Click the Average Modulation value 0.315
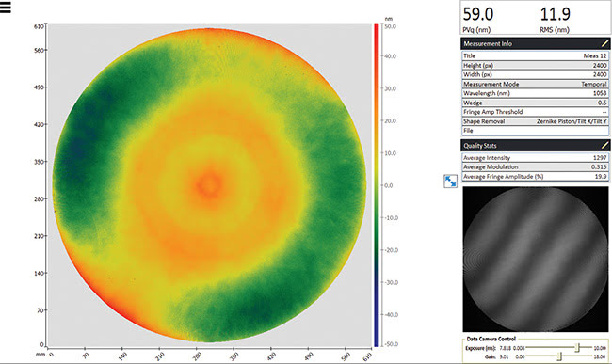The width and height of the screenshot is (612, 364). pyautogui.click(x=599, y=166)
